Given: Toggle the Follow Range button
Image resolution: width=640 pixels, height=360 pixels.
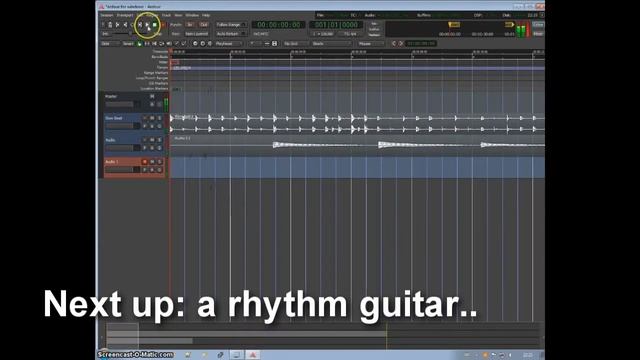Looking at the screenshot, I should point(231,25).
